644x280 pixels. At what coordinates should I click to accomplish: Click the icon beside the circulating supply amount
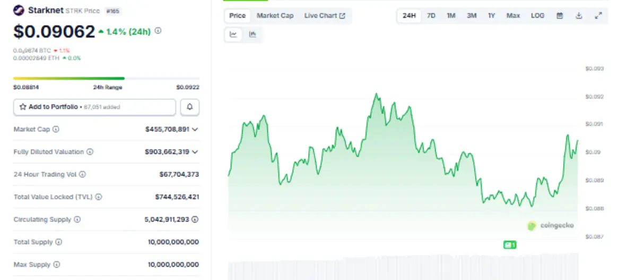pos(195,219)
